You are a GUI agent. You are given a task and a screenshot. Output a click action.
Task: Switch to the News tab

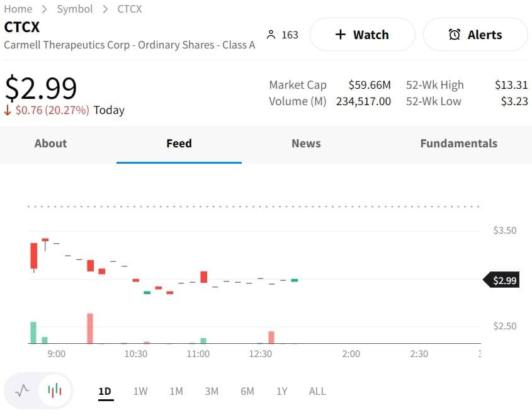tap(306, 144)
